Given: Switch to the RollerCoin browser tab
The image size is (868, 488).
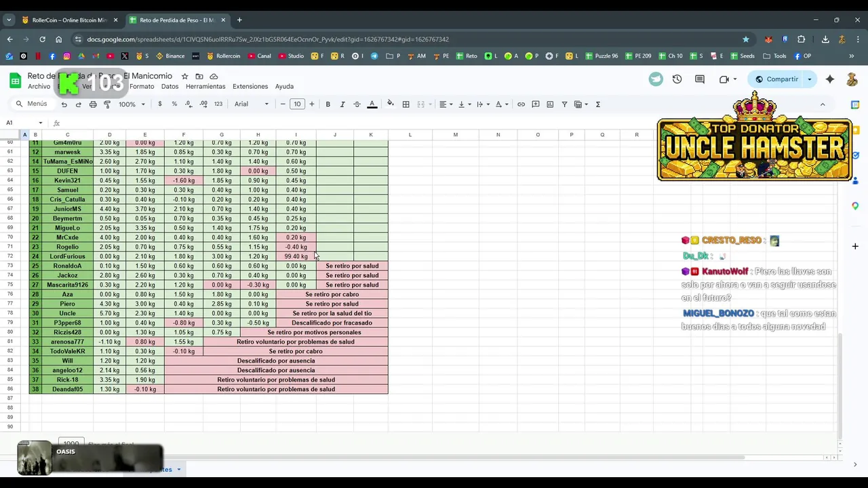Looking at the screenshot, I should click(x=70, y=20).
